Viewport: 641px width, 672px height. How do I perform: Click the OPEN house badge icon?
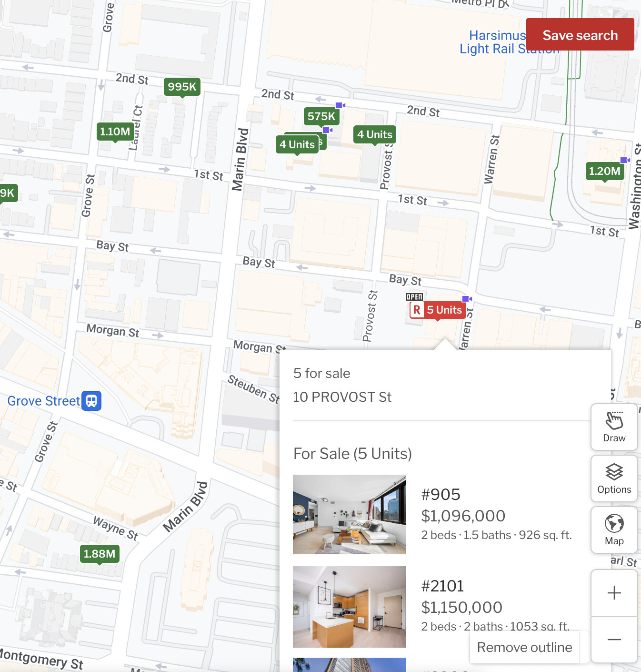[x=414, y=297]
